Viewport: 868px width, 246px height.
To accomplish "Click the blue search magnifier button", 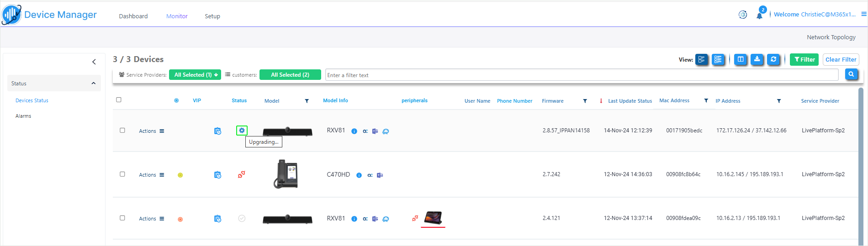I will (851, 74).
